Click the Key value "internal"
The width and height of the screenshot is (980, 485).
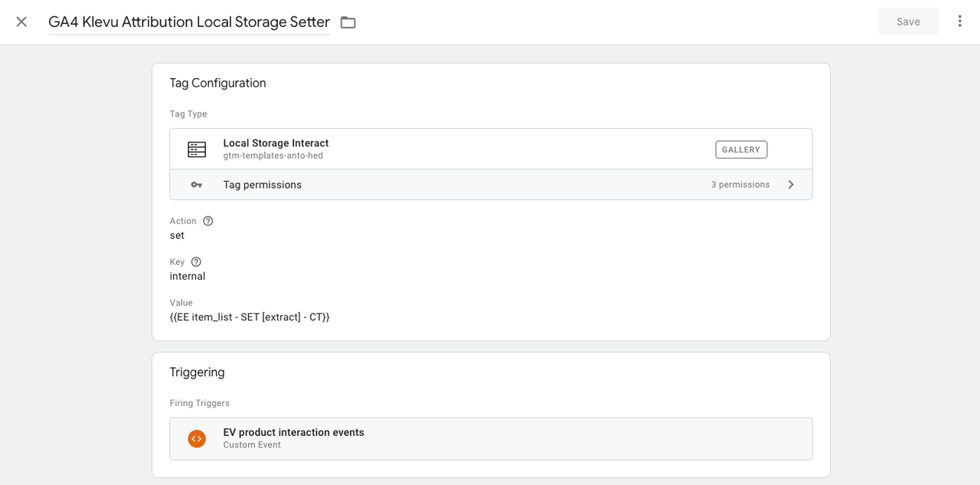(188, 276)
